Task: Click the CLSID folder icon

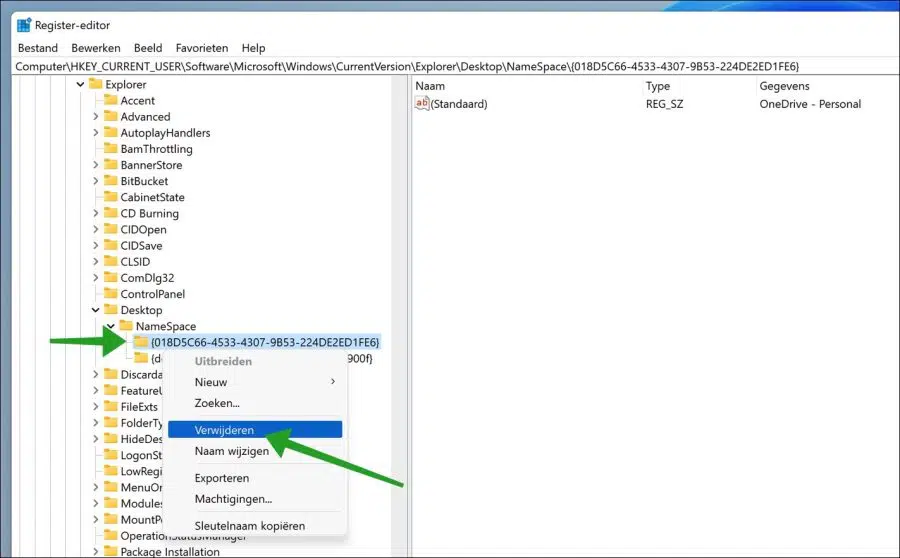Action: (111, 261)
